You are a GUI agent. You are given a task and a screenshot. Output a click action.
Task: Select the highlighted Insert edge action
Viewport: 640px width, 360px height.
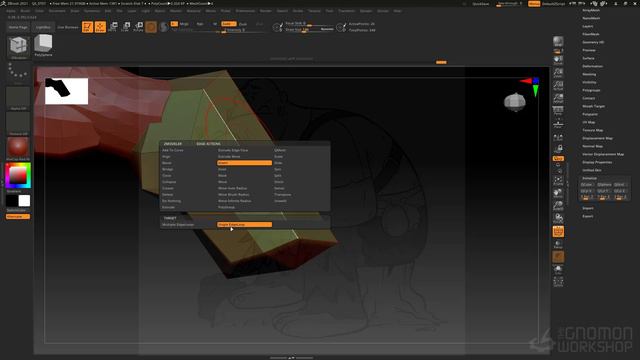coord(244,163)
